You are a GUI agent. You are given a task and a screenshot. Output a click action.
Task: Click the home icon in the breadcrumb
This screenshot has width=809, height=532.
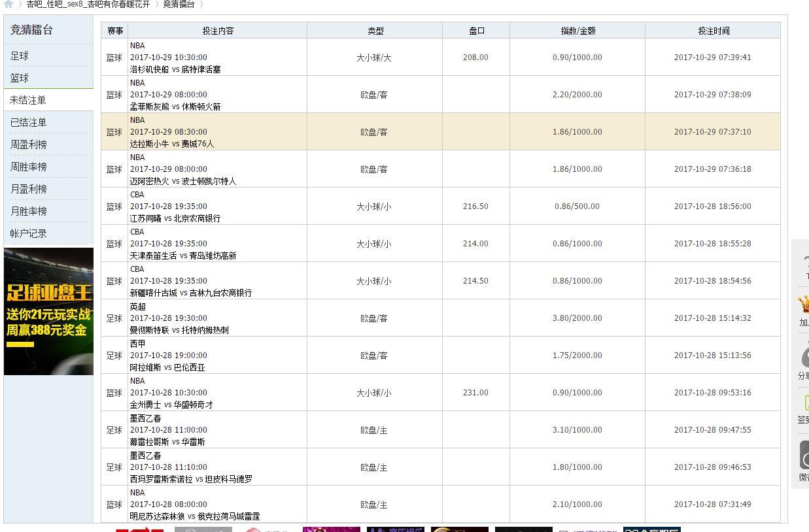[9, 4]
